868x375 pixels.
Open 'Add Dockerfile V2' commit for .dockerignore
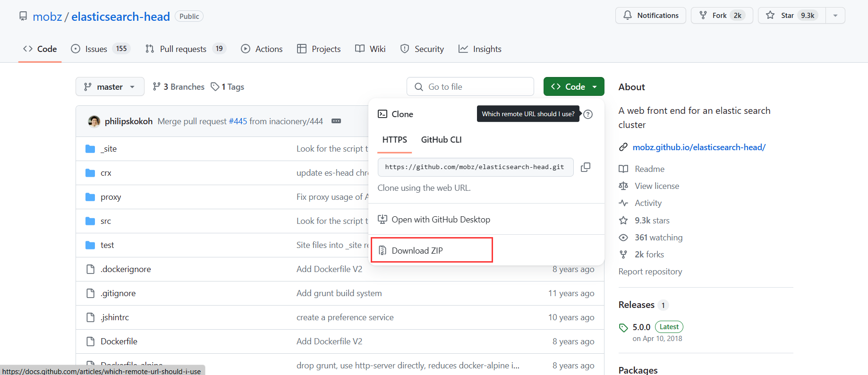click(x=329, y=269)
